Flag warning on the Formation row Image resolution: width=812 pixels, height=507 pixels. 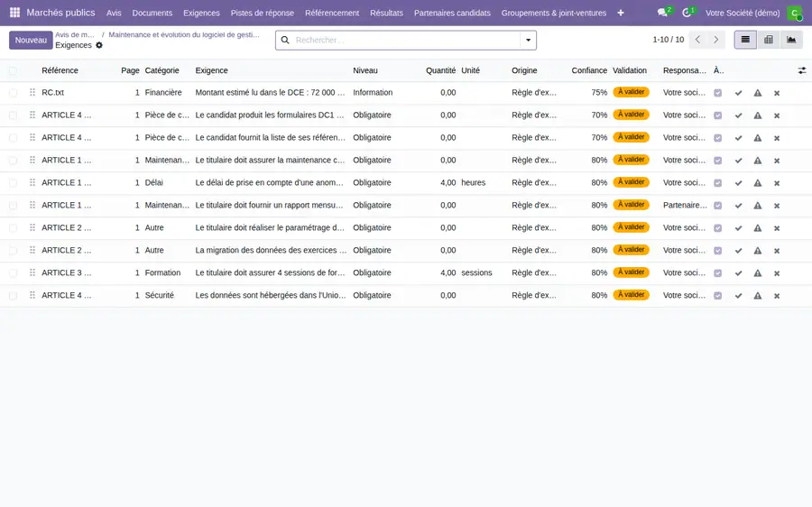click(x=758, y=273)
